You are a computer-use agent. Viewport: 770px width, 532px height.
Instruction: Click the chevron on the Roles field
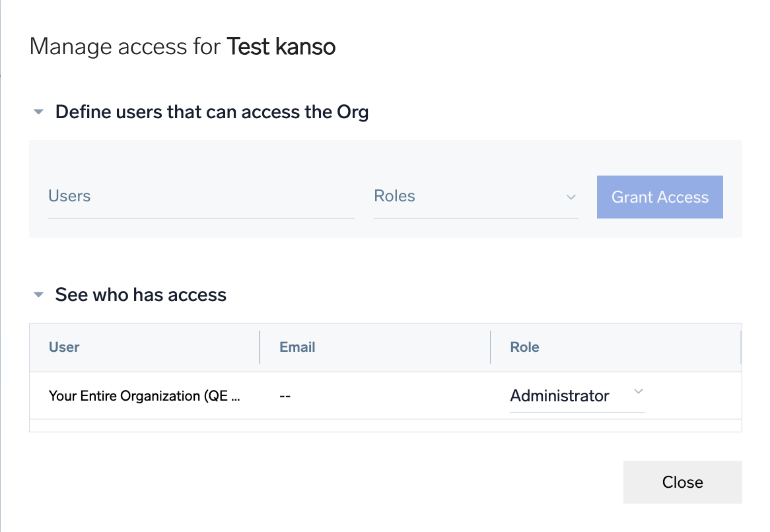[571, 197]
